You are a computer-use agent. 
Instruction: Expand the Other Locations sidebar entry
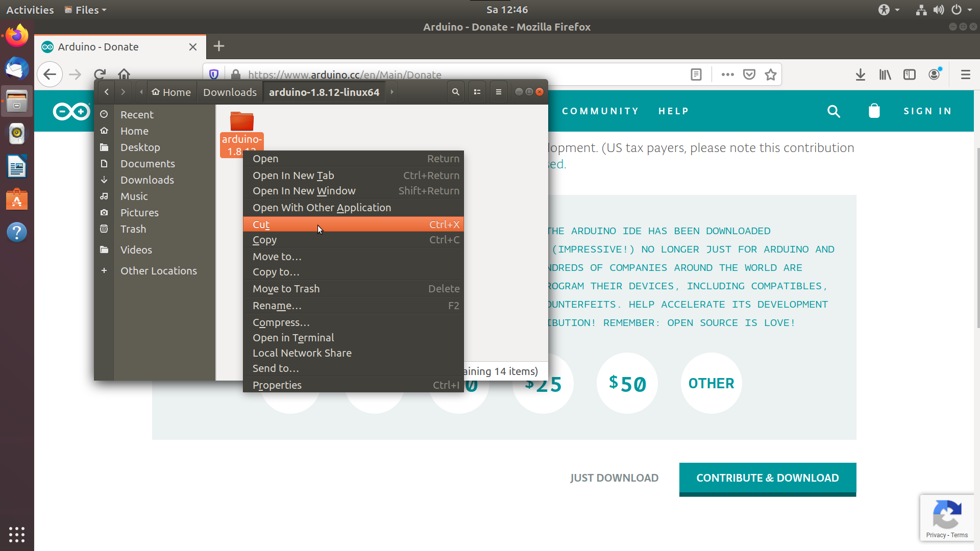click(104, 270)
